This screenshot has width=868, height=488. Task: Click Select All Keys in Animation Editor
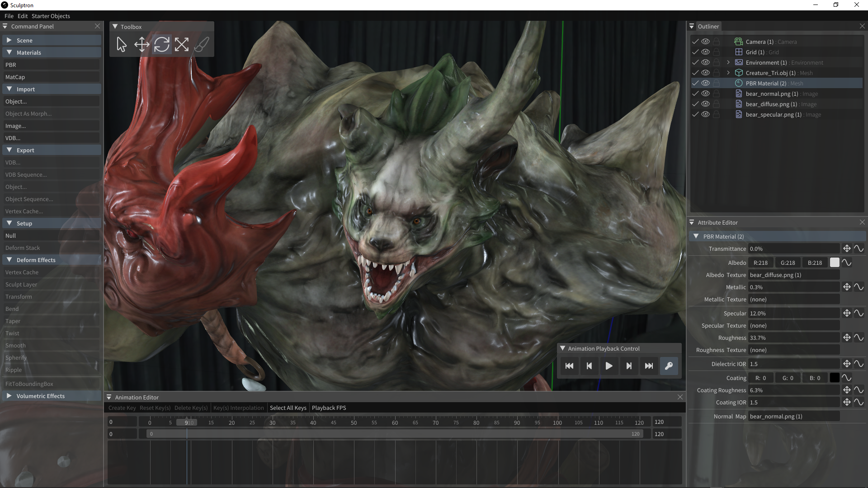[x=288, y=408]
